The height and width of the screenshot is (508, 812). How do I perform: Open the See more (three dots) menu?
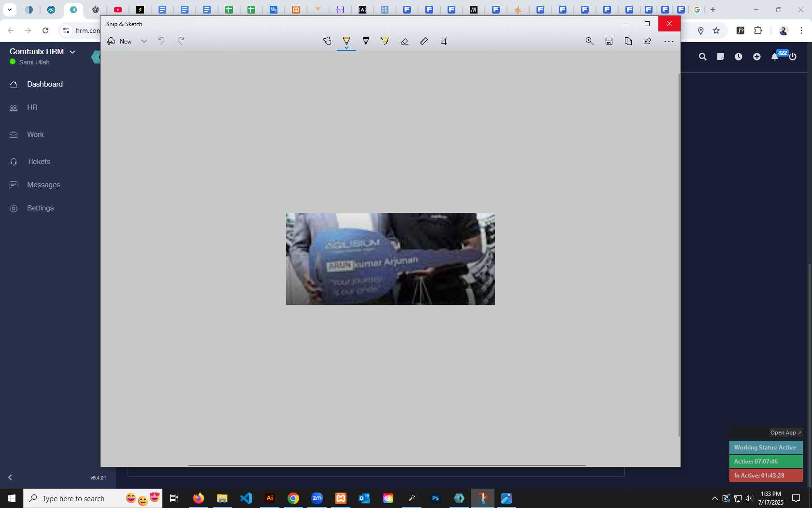pos(669,41)
